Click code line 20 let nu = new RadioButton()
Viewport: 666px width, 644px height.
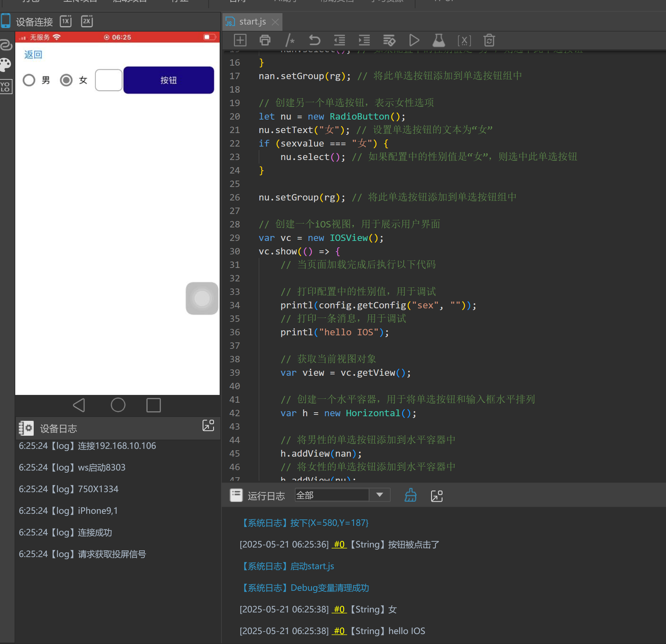point(332,116)
